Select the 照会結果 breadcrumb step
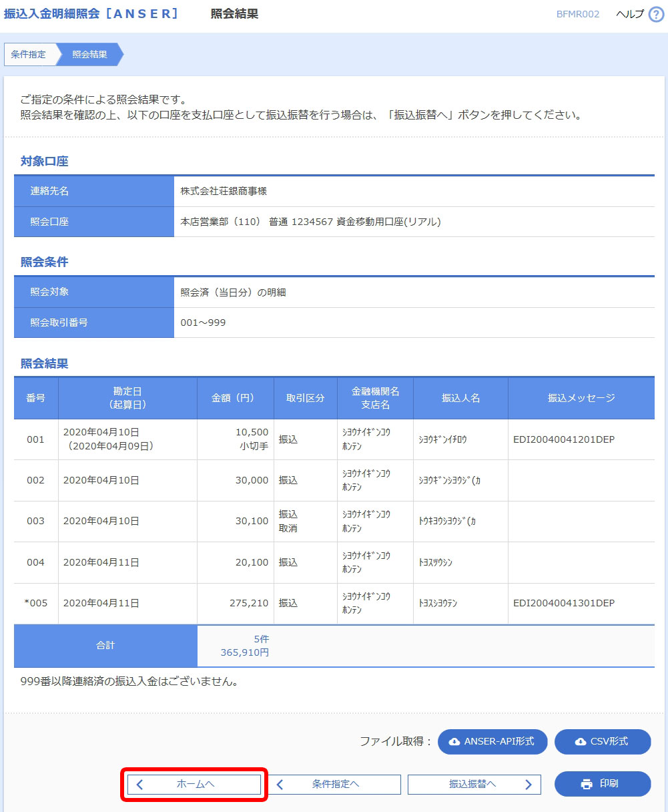668x812 pixels. [89, 55]
